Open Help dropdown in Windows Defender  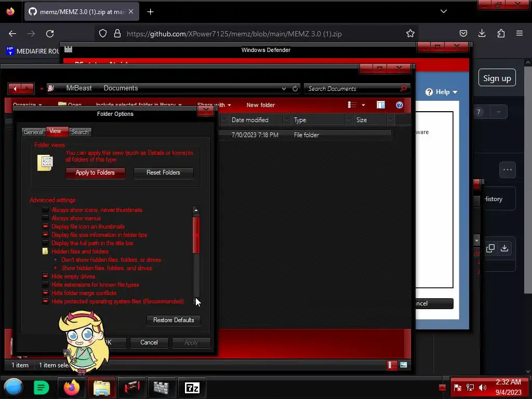pos(442,92)
